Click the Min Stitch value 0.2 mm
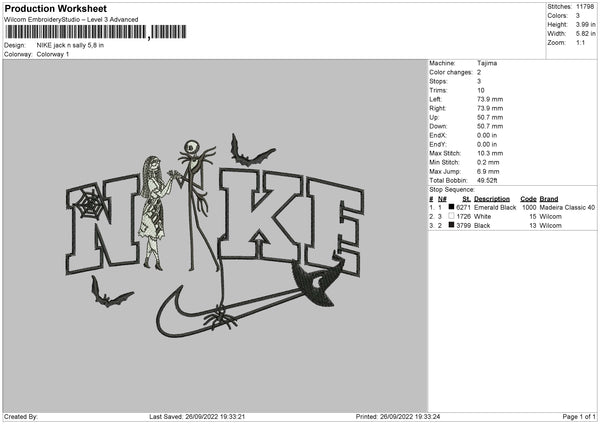 [488, 163]
